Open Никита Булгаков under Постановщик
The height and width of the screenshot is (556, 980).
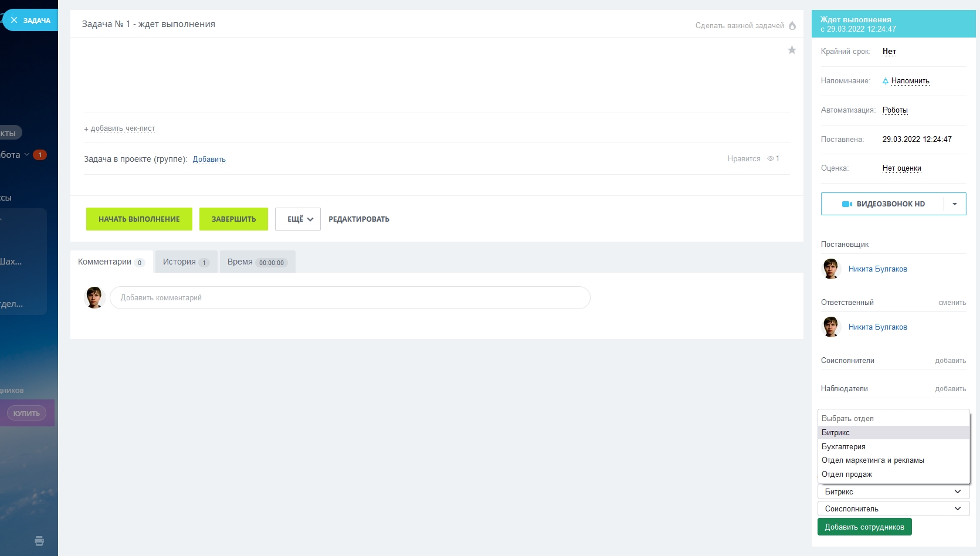click(878, 269)
